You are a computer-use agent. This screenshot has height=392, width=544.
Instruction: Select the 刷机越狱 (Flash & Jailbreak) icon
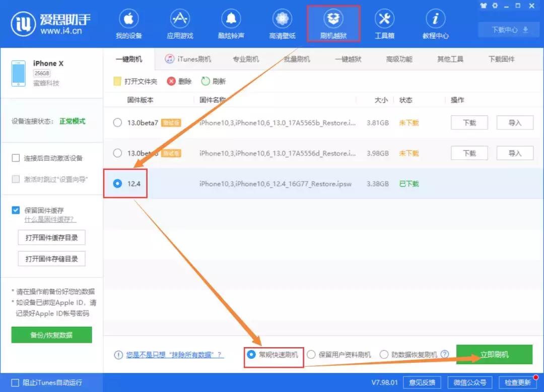coord(333,20)
